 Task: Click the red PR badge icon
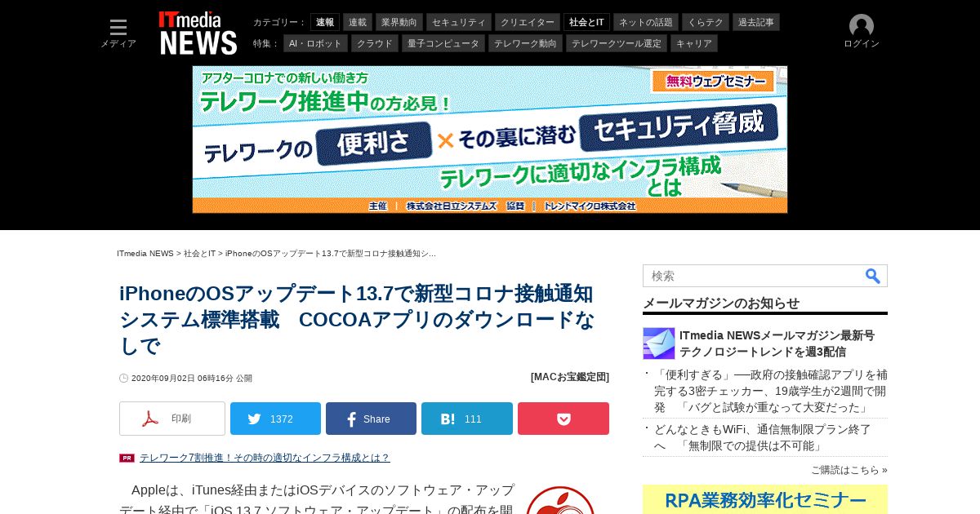(x=127, y=458)
